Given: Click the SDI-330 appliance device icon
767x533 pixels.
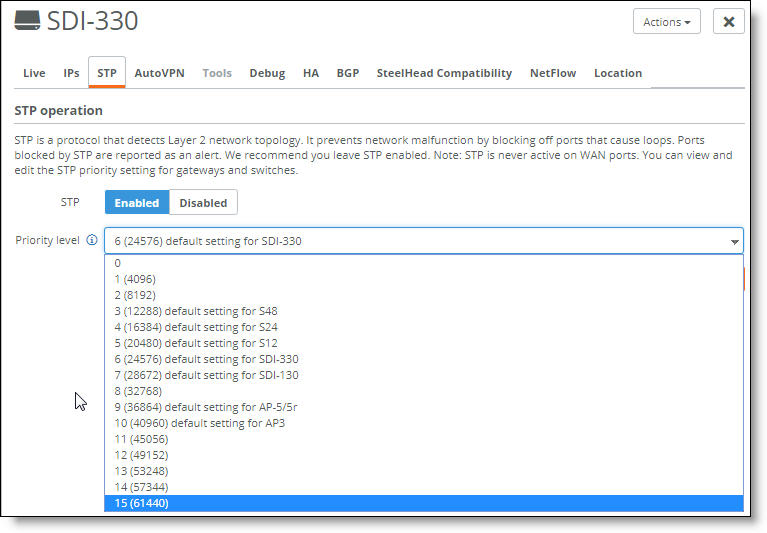Looking at the screenshot, I should click(x=27, y=21).
